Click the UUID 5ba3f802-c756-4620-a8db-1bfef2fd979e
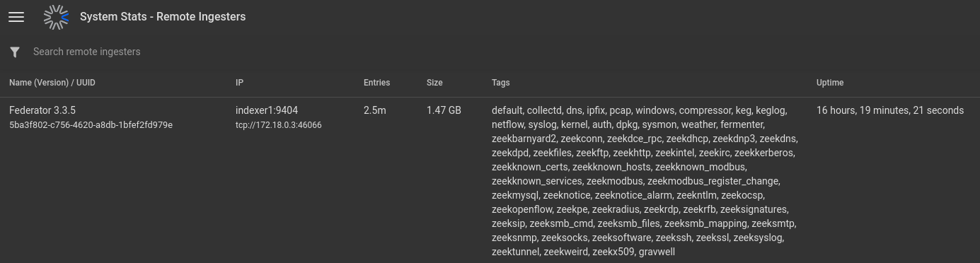 (x=91, y=125)
